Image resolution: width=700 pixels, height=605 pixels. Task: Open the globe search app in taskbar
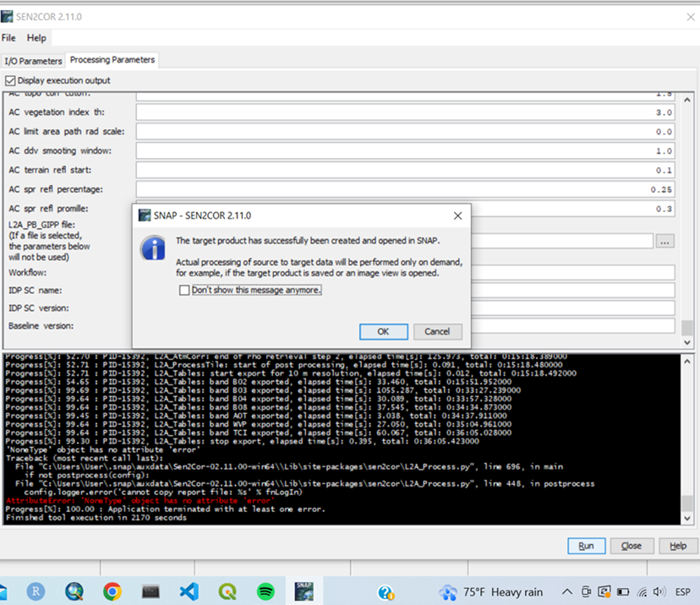[x=74, y=592]
